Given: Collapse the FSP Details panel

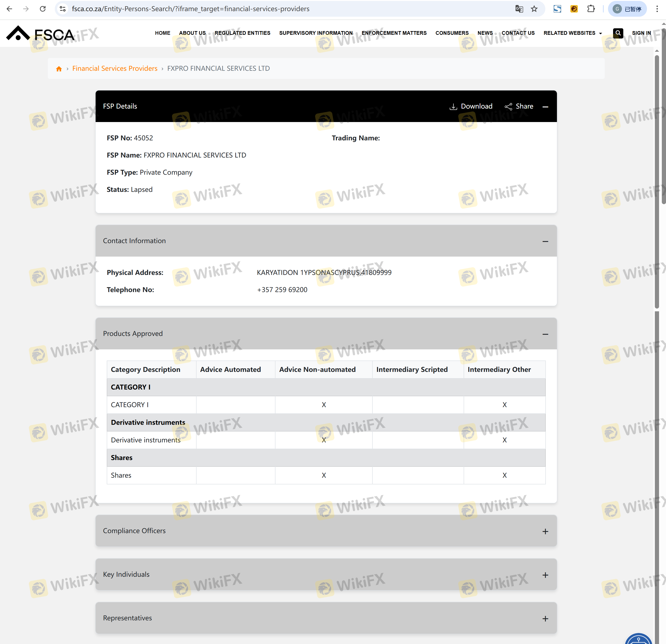Looking at the screenshot, I should click(545, 107).
